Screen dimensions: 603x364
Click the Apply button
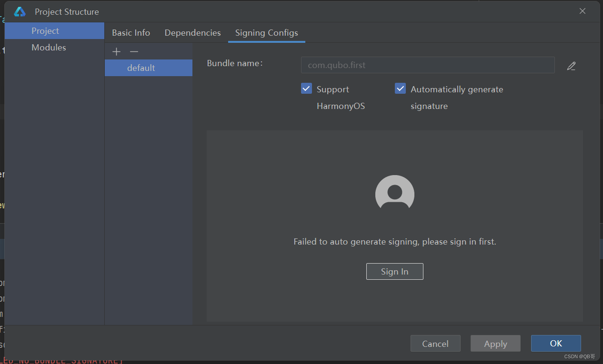(495, 343)
